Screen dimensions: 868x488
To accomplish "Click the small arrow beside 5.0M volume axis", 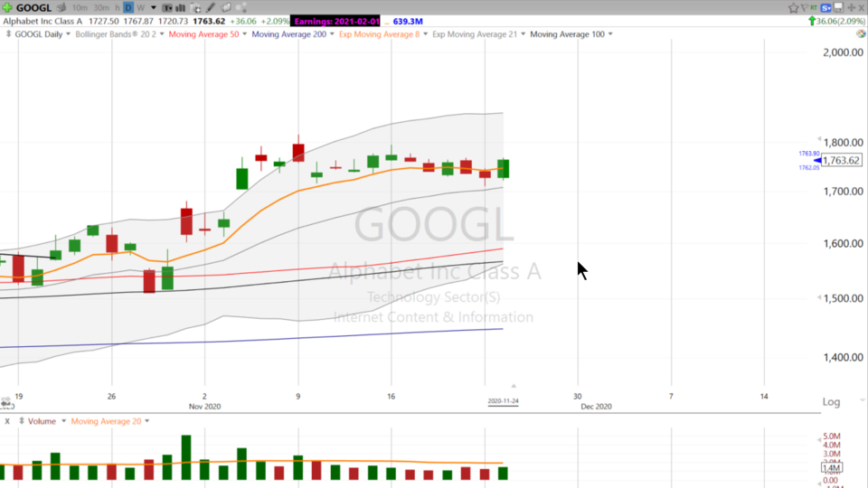I will (x=819, y=440).
